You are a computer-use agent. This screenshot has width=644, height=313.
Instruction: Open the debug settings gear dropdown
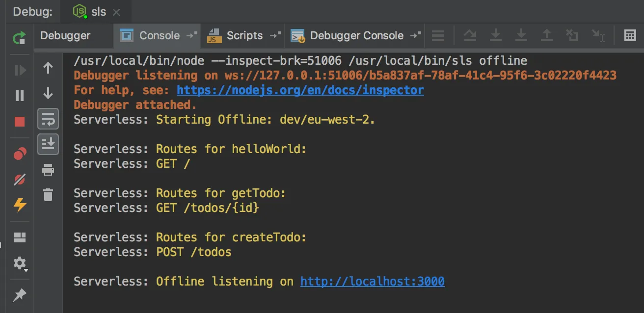[x=20, y=264]
